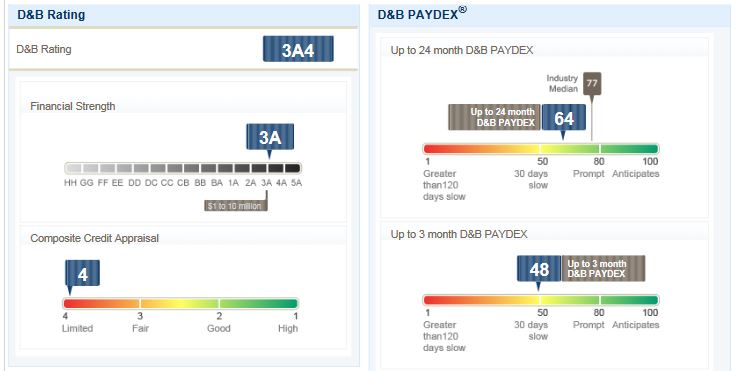Click 'Anticipates' under the 3 month gauge
Screen dimensions: 739x371
(x=636, y=325)
